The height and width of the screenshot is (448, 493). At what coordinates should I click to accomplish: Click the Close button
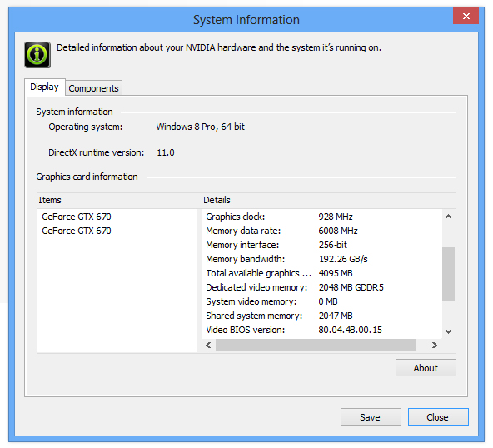pyautogui.click(x=438, y=417)
